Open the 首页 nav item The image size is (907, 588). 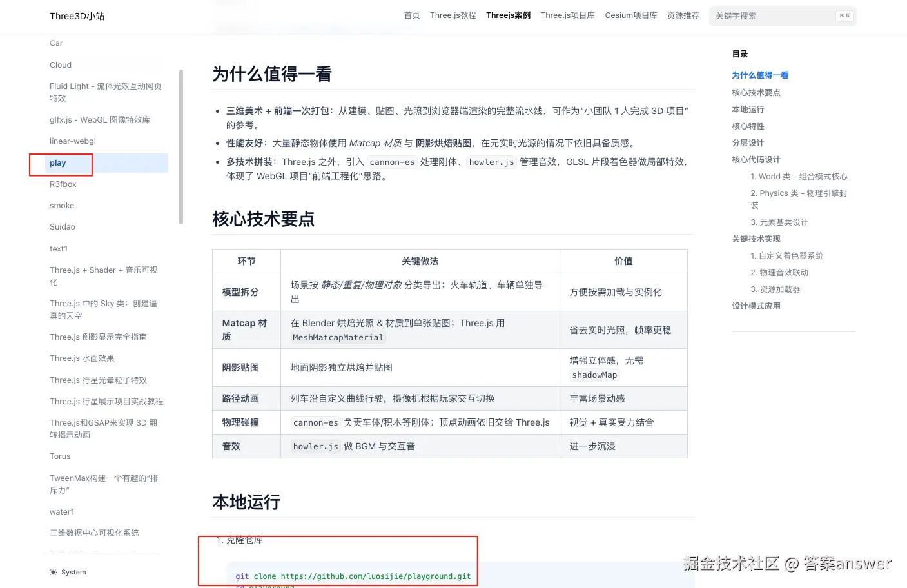pos(412,15)
